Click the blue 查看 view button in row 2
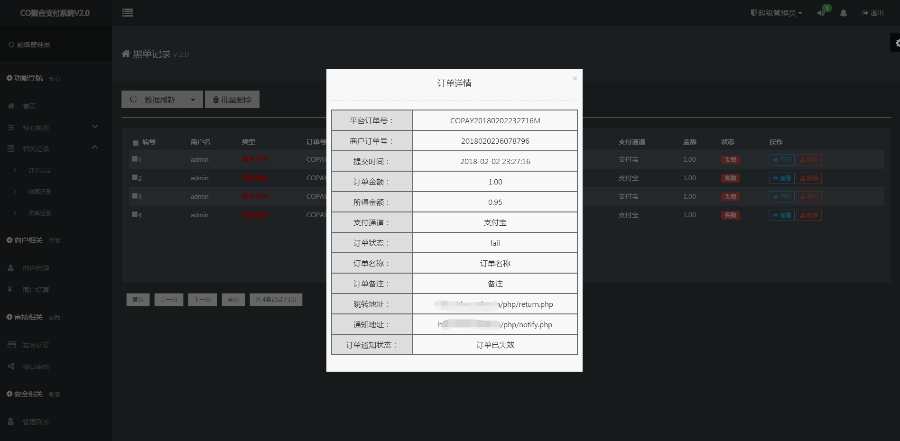Image resolution: width=900 pixels, height=441 pixels. [x=782, y=179]
